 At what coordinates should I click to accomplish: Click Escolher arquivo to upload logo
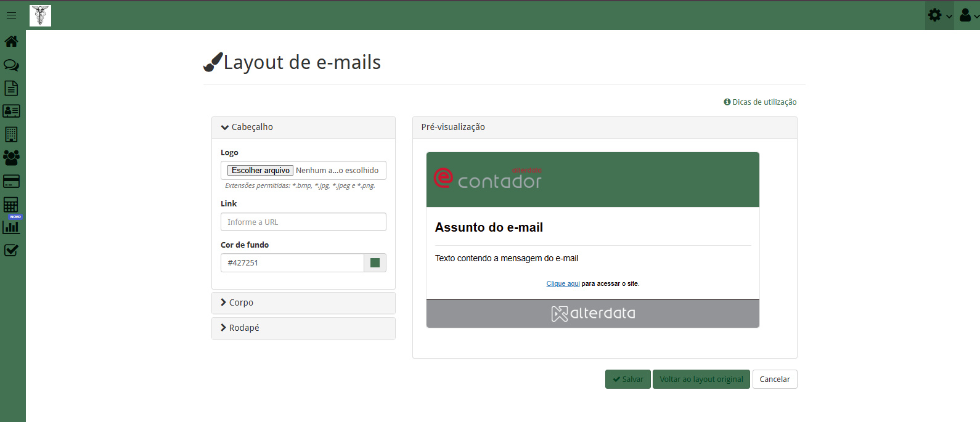tap(260, 171)
